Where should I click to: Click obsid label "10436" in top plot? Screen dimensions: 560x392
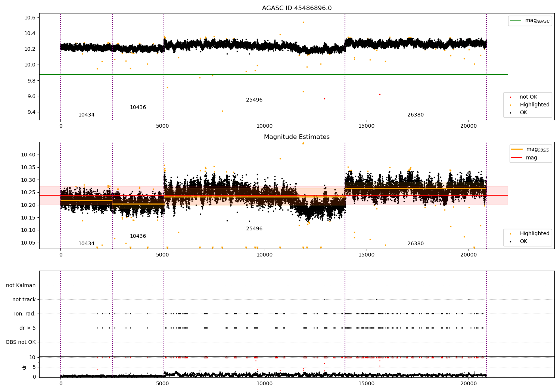tap(138, 108)
